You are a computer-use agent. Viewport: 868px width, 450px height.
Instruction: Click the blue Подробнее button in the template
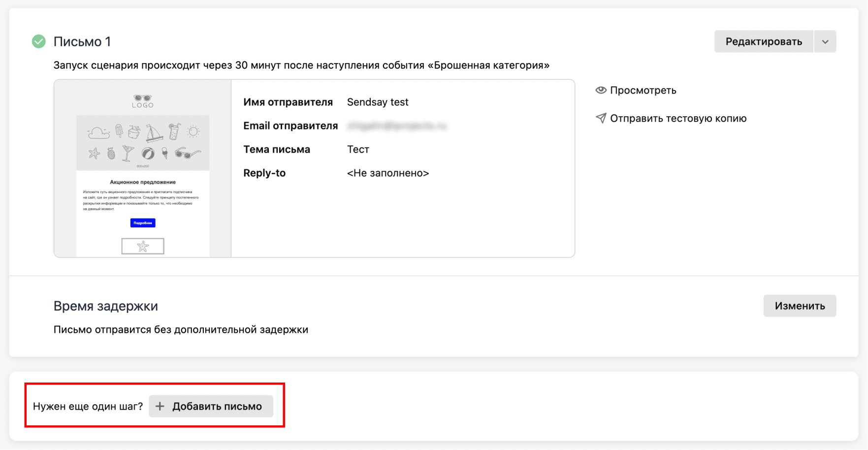pos(142,223)
